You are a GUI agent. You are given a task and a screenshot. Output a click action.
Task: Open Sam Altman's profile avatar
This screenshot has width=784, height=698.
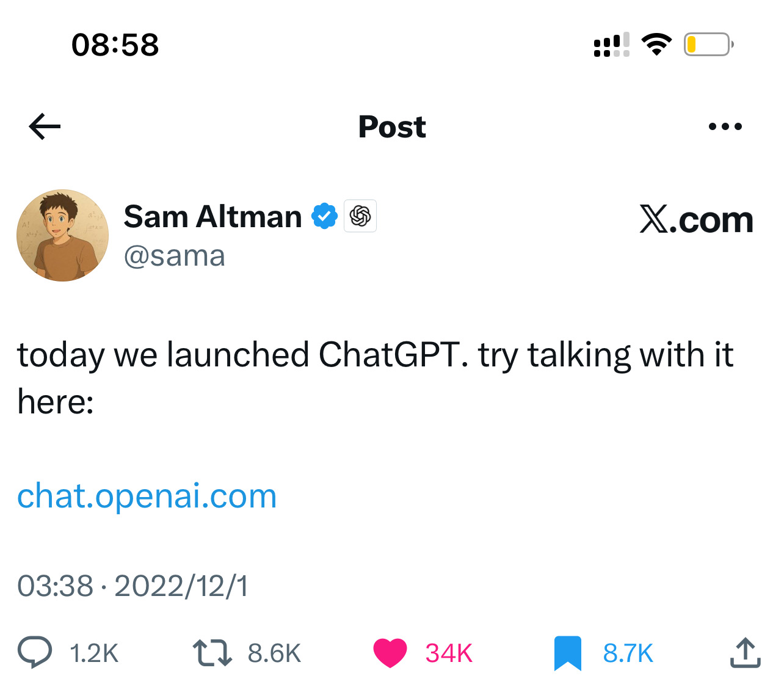point(62,235)
